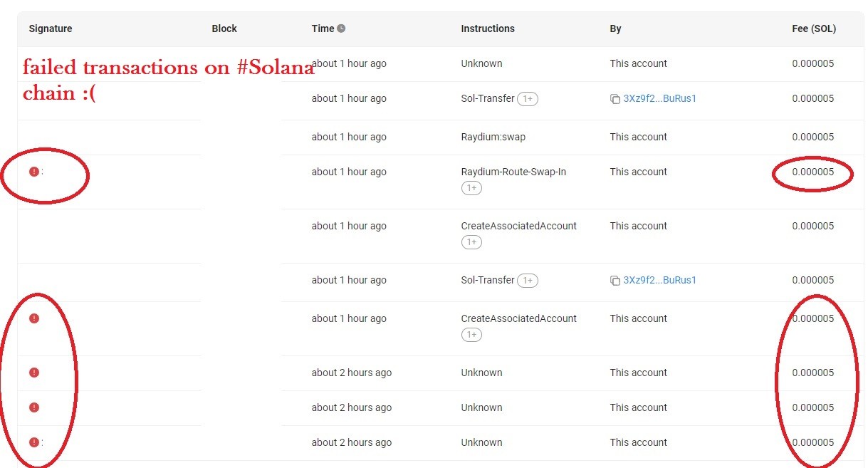Open 3Xz9f2...BuRus1 link in lower Sol-Transfer row

click(660, 280)
